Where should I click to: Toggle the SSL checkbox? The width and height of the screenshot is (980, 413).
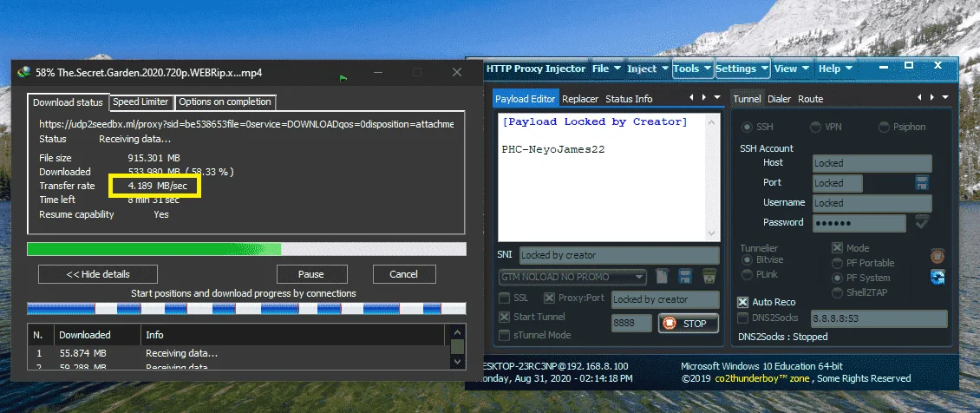click(x=505, y=298)
